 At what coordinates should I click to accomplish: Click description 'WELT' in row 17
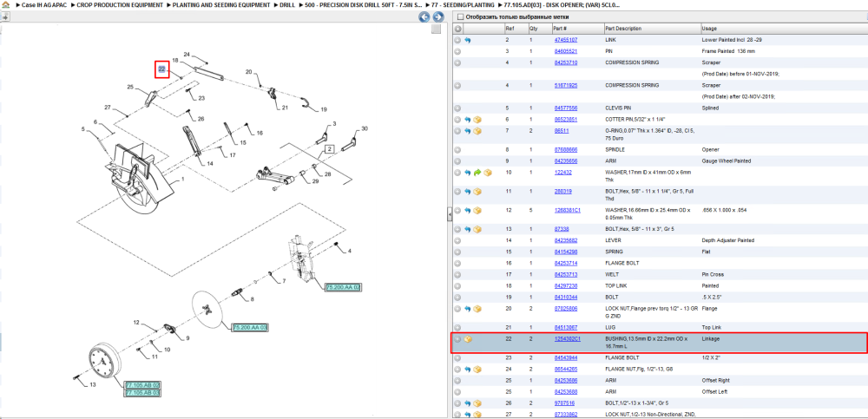tap(612, 274)
